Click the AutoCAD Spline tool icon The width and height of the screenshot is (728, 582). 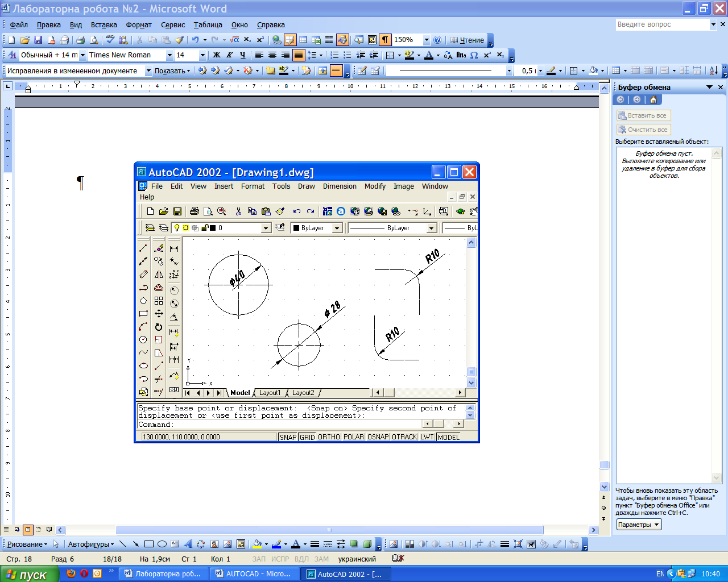[x=143, y=353]
